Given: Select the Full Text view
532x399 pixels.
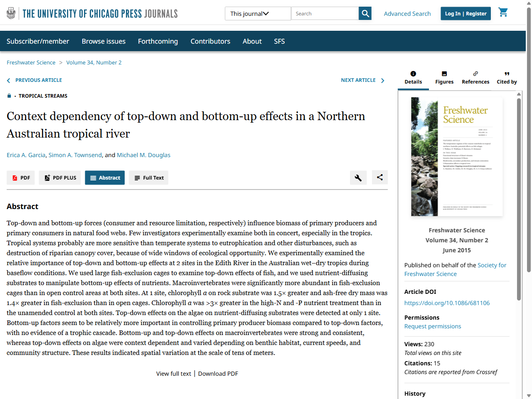Looking at the screenshot, I should [148, 178].
